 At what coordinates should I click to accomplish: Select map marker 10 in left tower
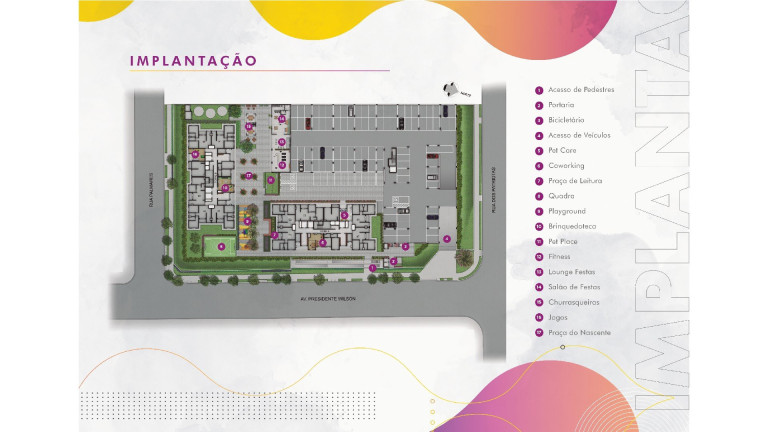(225, 188)
